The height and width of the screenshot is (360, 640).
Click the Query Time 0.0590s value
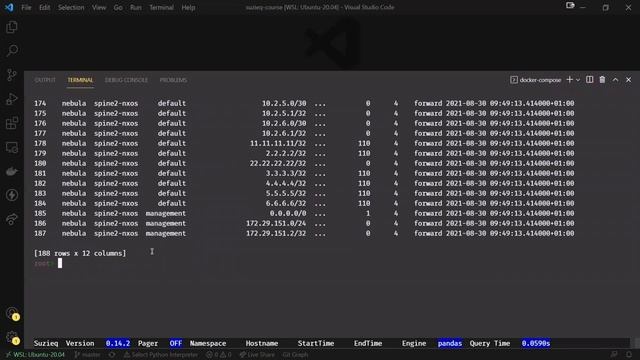[536, 344]
